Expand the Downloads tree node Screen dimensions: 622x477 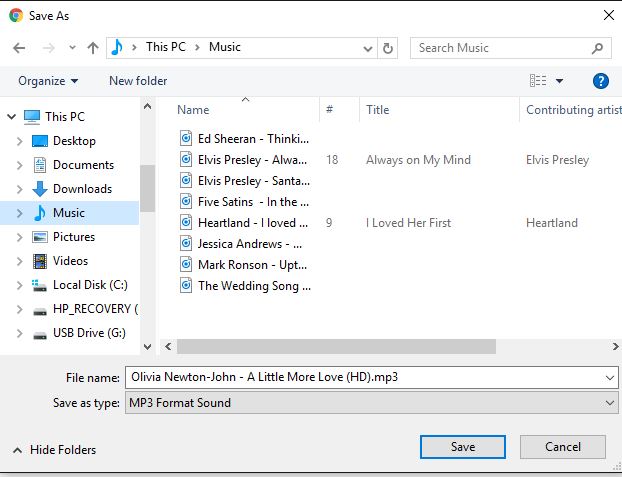[19, 189]
